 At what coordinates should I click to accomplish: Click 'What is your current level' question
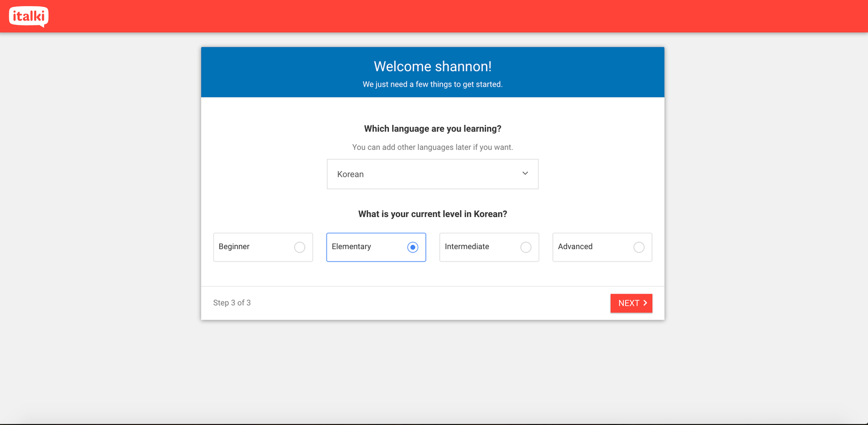[432, 214]
